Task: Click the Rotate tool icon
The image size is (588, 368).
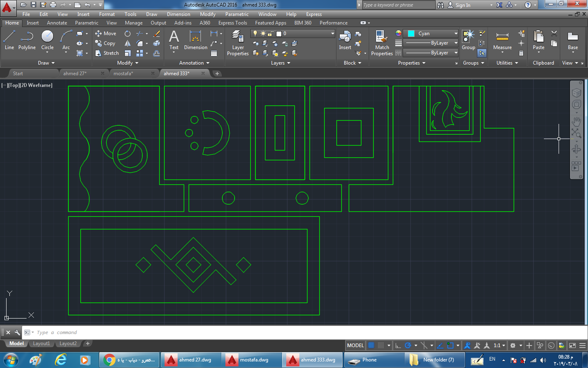Action: pyautogui.click(x=128, y=34)
